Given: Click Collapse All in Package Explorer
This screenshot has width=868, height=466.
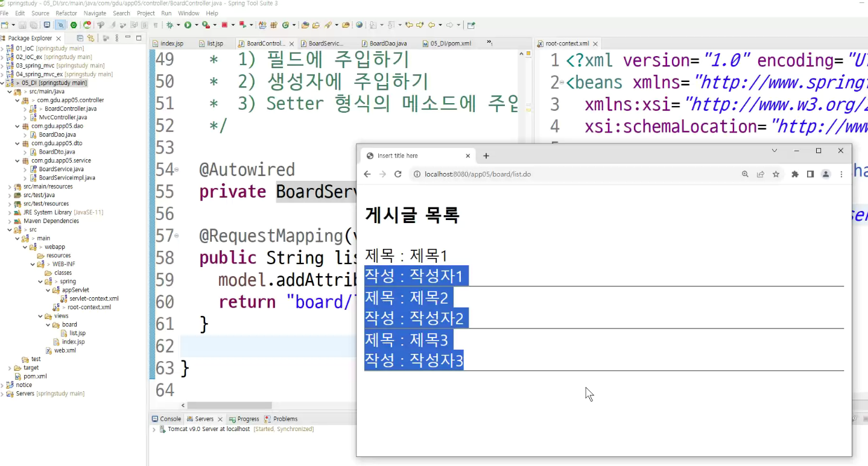Looking at the screenshot, I should pos(80,38).
